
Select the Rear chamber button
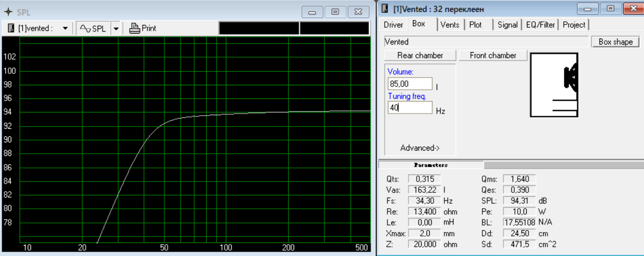[x=420, y=55]
